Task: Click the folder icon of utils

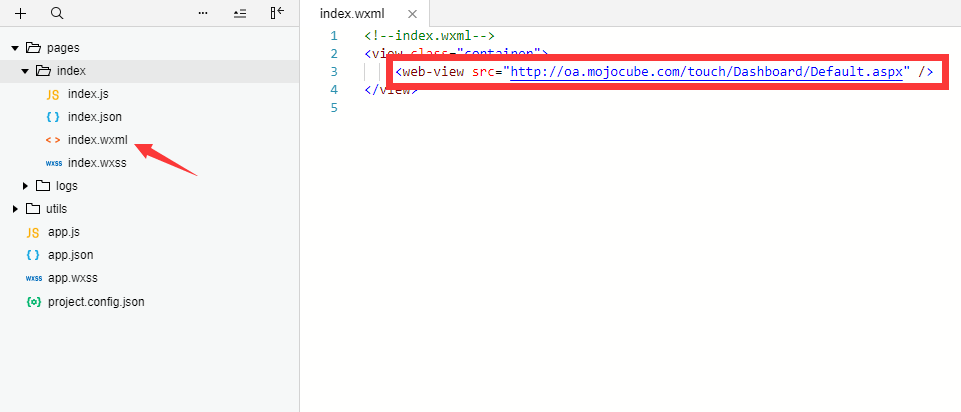Action: pos(33,209)
